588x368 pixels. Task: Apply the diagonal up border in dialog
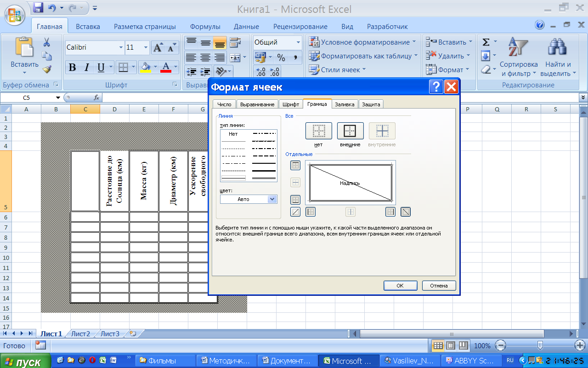pos(295,212)
